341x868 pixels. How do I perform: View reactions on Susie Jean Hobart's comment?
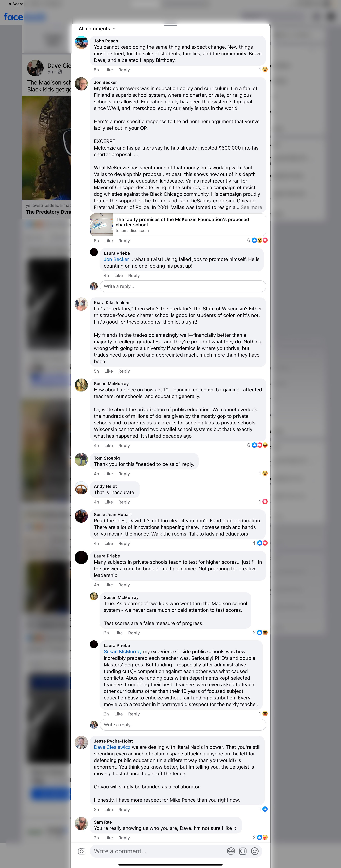click(260, 543)
